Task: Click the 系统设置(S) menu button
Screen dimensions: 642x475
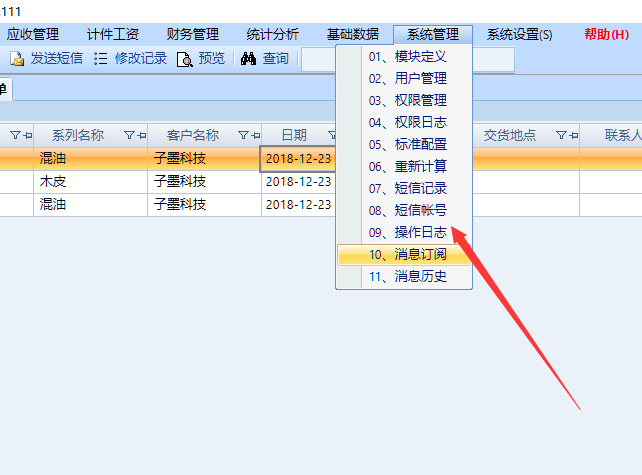Action: point(519,34)
